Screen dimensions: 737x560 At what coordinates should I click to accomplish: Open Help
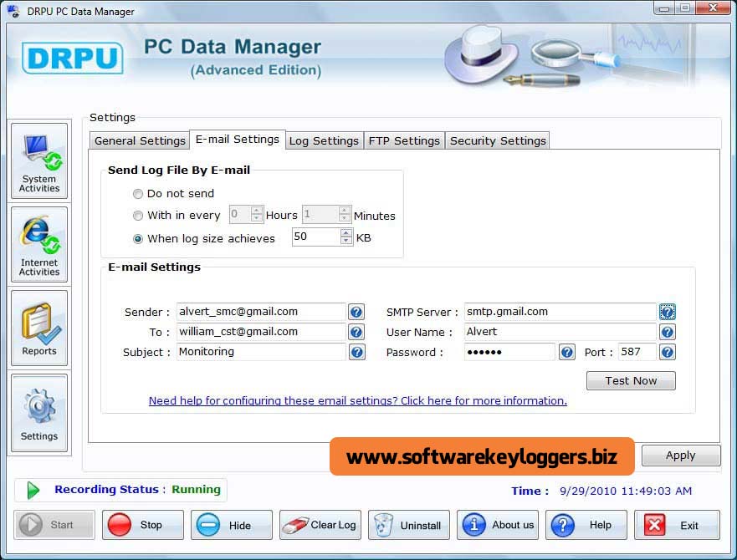tap(586, 525)
